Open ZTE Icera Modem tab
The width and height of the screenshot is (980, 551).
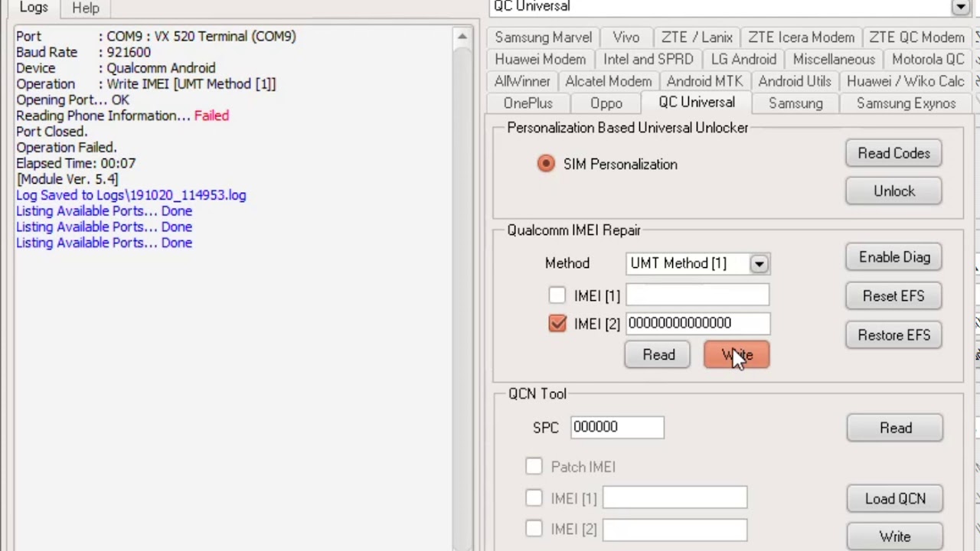(801, 37)
